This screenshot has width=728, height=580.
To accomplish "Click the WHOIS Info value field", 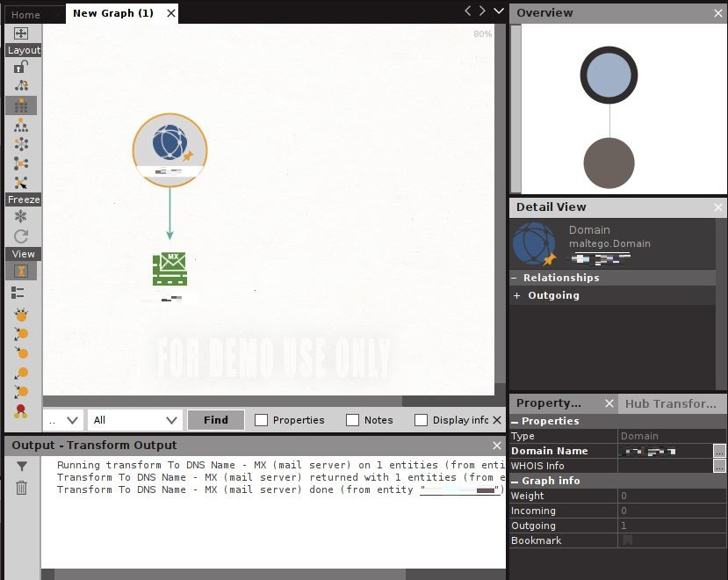I will [x=665, y=466].
